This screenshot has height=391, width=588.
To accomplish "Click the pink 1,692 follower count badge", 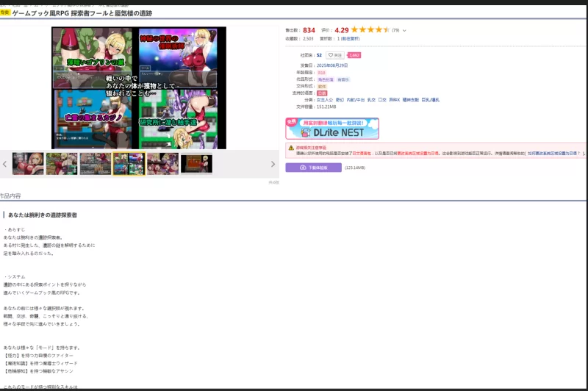I will click(354, 55).
